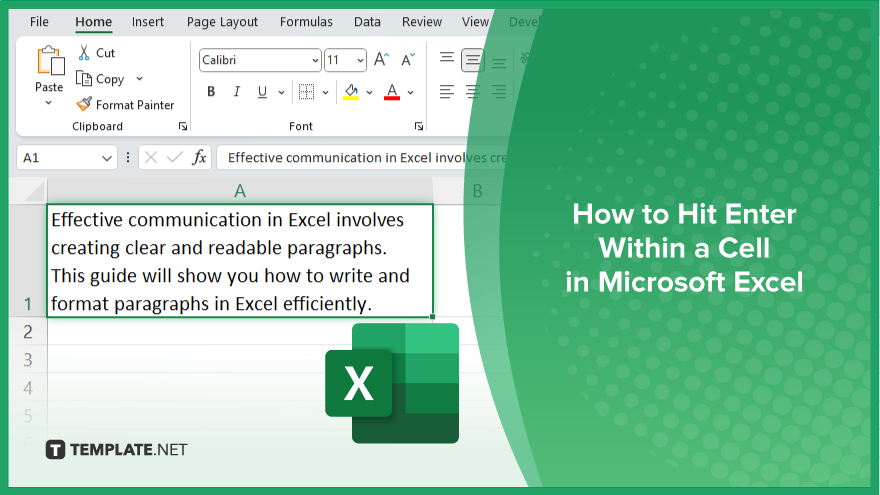Viewport: 880px width, 495px height.
Task: Expand the Paste options arrow
Action: click(x=49, y=103)
